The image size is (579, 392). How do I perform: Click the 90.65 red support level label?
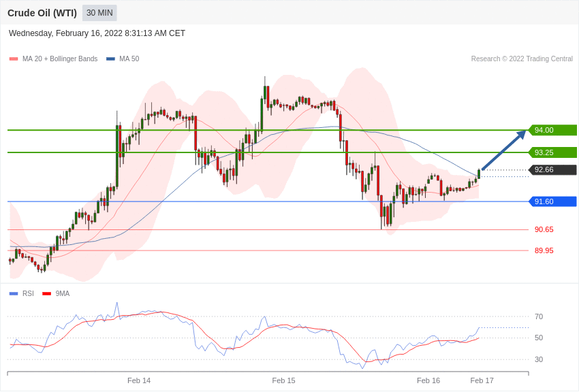point(544,230)
